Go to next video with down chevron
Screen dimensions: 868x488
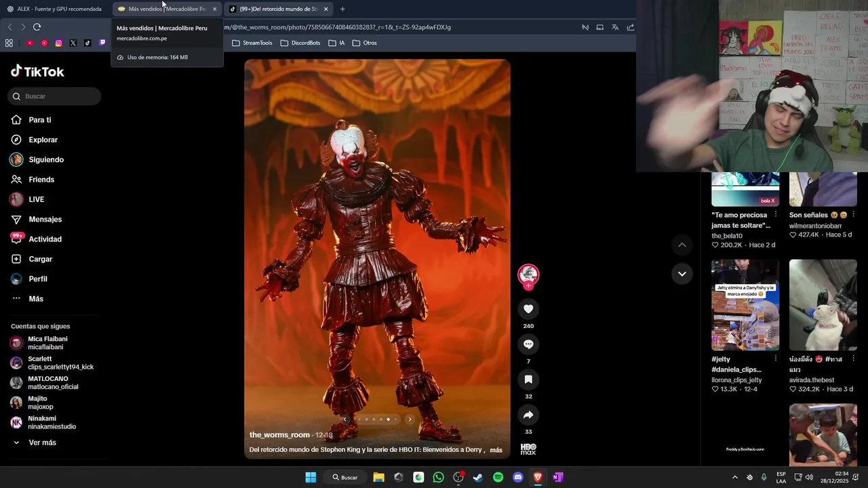pyautogui.click(x=682, y=274)
